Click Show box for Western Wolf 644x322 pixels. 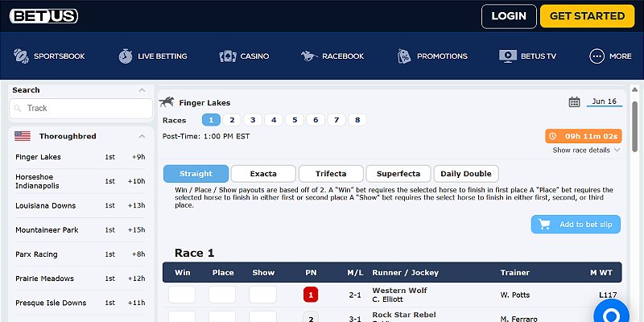[263, 295]
